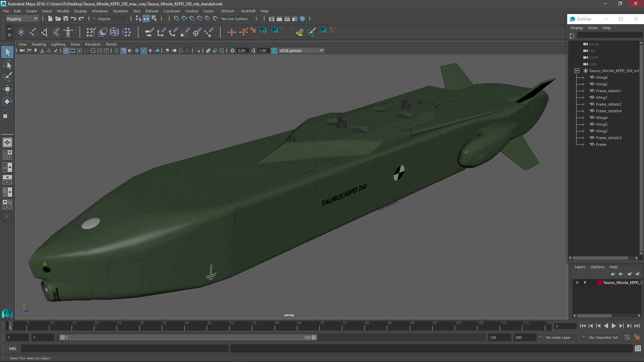Select the arrow Select tool in toolbox
The width and height of the screenshot is (644, 362).
7,52
